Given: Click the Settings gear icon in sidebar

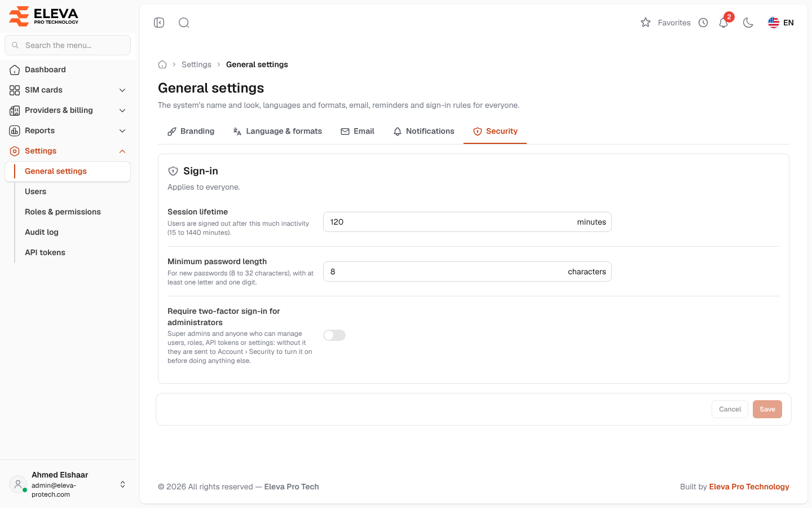Looking at the screenshot, I should tap(15, 151).
